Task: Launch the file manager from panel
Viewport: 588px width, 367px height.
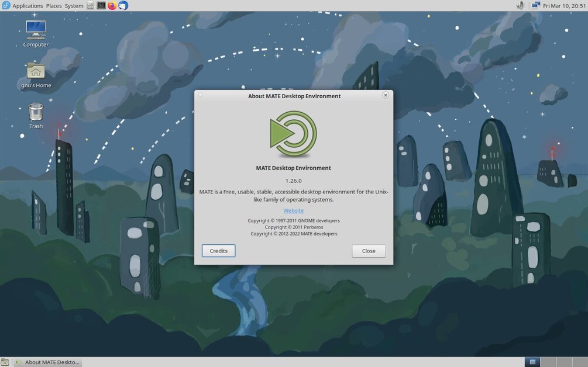Action: coord(90,5)
